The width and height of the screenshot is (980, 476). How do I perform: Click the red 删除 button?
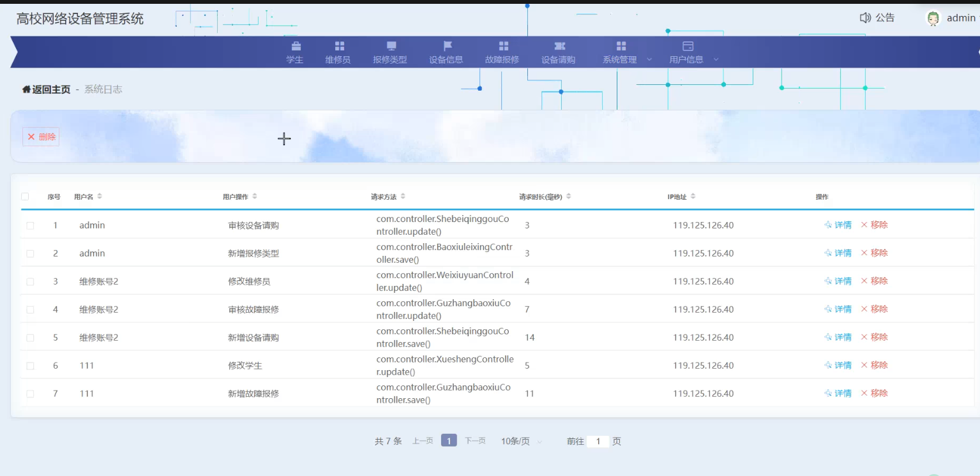point(41,137)
